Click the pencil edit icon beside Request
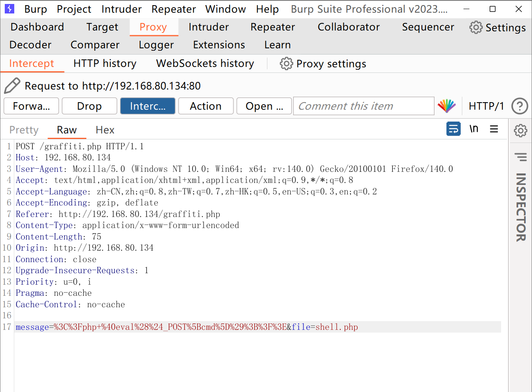The height and width of the screenshot is (392, 532). tap(12, 86)
